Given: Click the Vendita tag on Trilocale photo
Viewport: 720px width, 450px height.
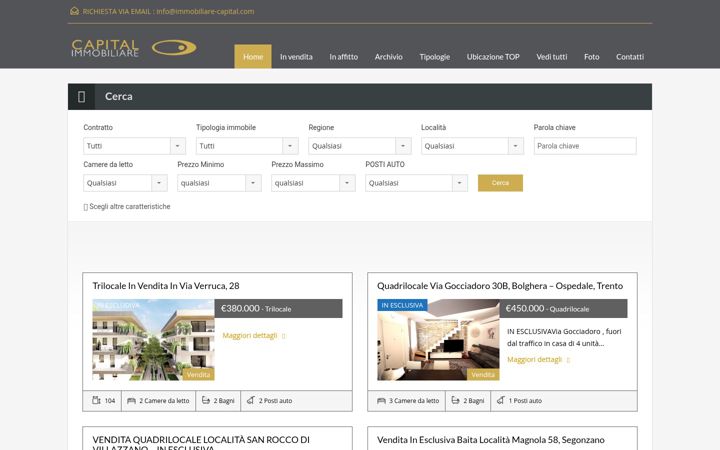Looking at the screenshot, I should 198,375.
